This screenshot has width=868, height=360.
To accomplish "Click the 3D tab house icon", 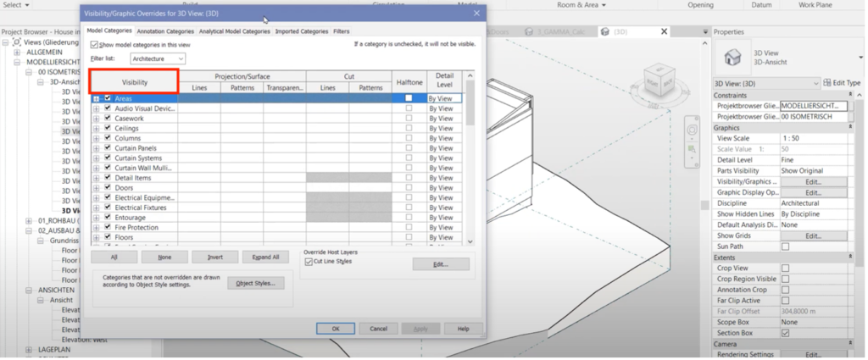I will [x=605, y=31].
